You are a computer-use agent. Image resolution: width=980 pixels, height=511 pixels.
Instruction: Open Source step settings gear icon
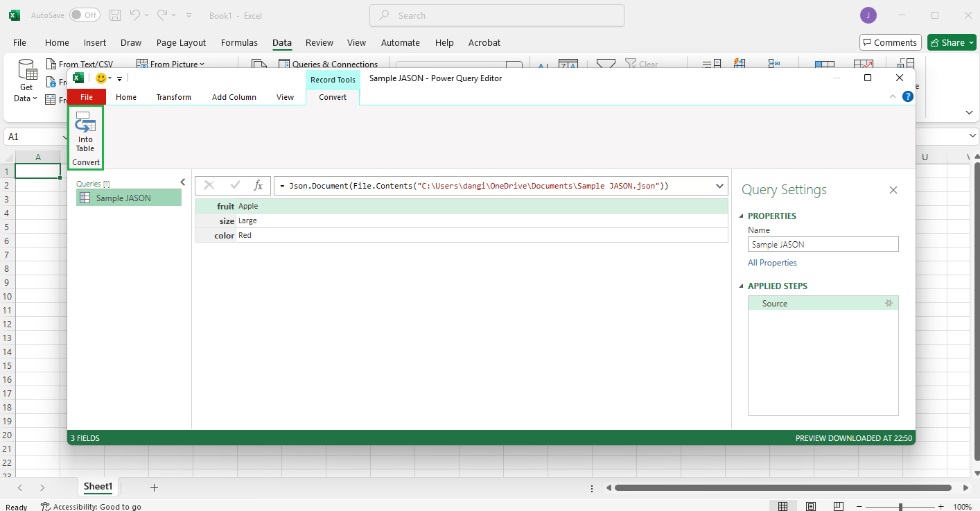889,303
